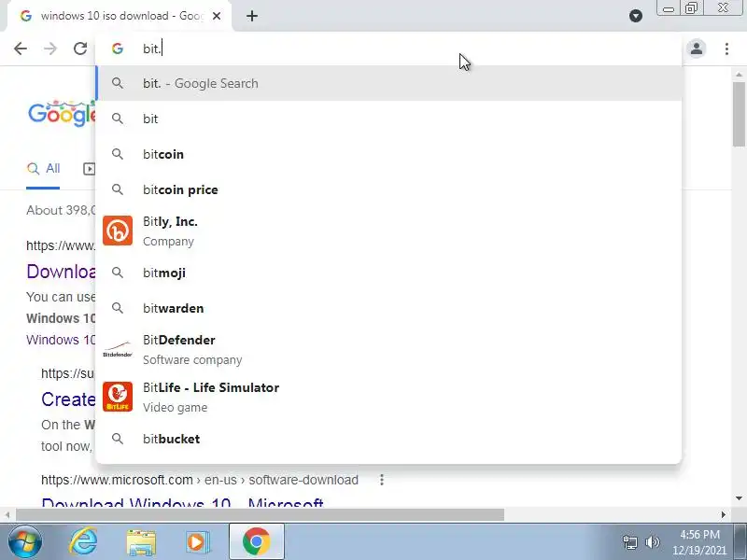
Task: Open a new tab with plus button
Action: pos(252,16)
